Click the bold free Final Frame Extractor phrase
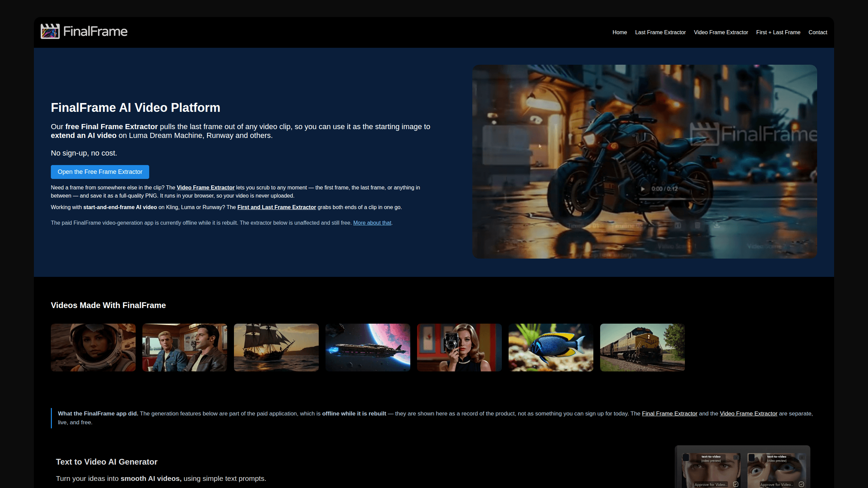The width and height of the screenshot is (868, 488). pyautogui.click(x=112, y=126)
